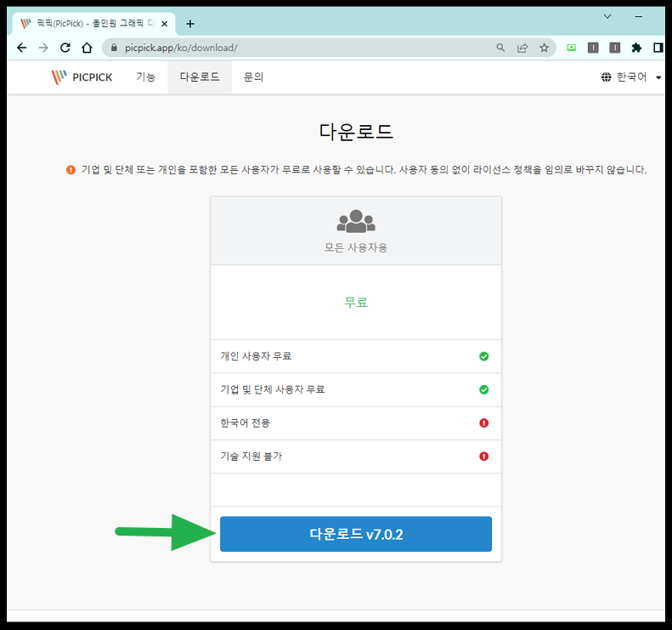Click the browser forward arrow
The height and width of the screenshot is (630, 672).
(43, 48)
